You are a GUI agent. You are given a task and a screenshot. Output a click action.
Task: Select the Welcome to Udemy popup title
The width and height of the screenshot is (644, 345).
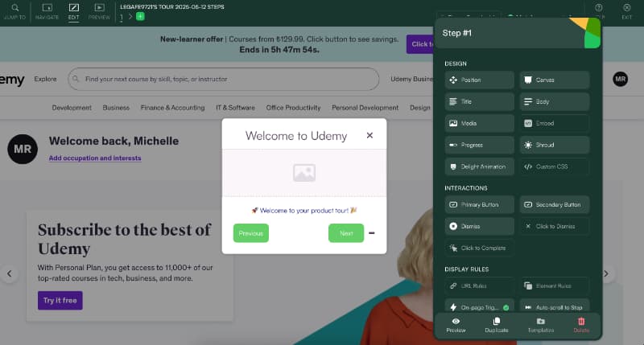click(x=296, y=136)
